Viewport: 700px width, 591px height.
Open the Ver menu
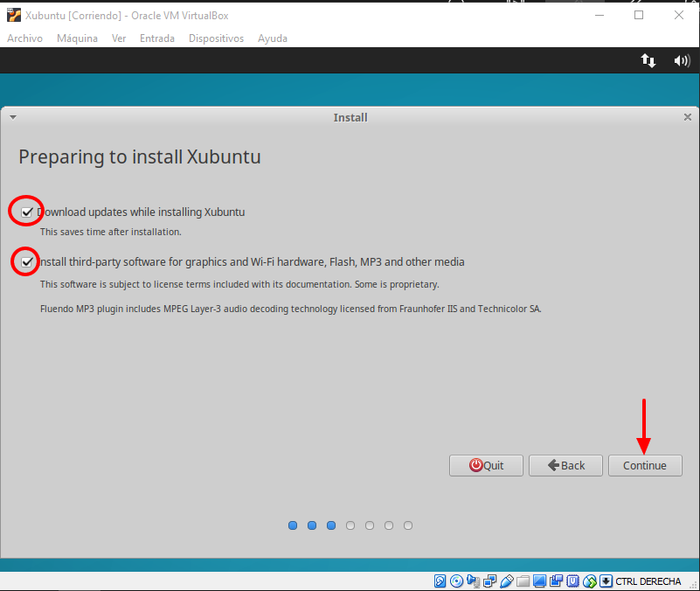coord(119,38)
